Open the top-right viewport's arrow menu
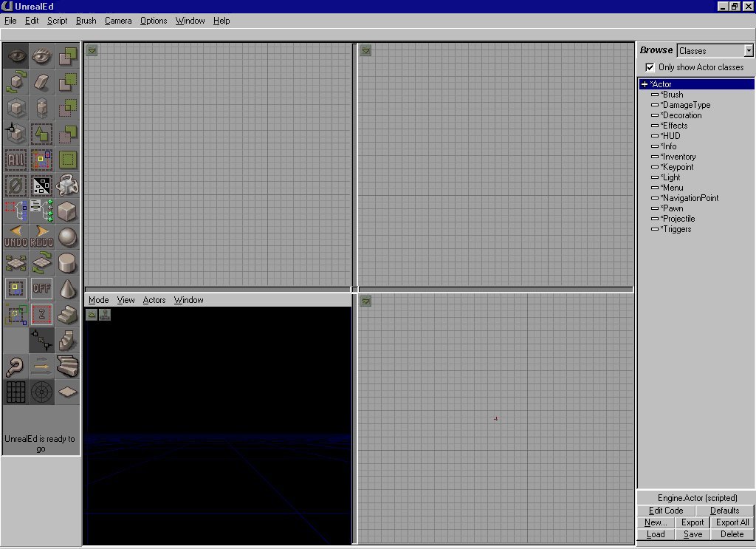 pyautogui.click(x=366, y=50)
